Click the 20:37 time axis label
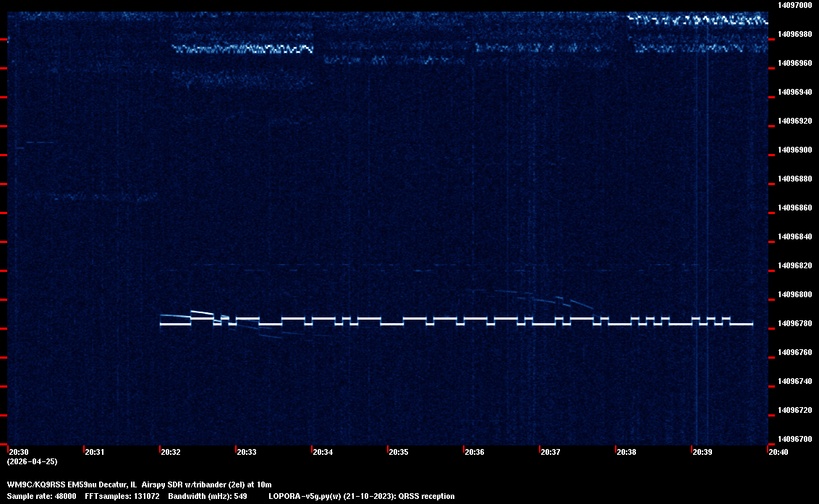 point(551,452)
